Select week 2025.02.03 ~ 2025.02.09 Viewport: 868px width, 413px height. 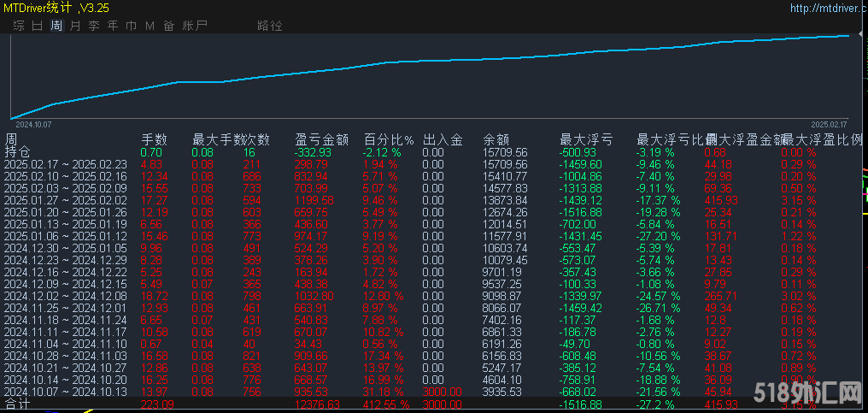pos(65,188)
